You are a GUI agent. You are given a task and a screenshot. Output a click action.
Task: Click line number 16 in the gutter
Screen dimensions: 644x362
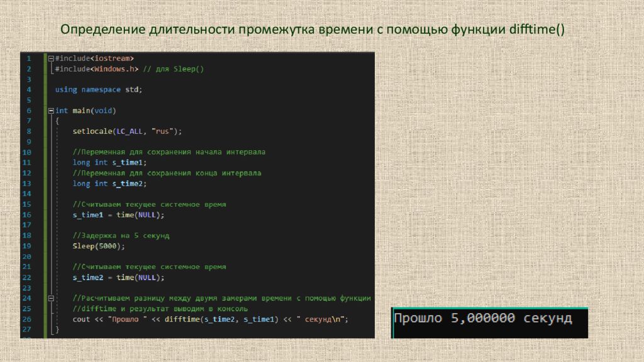coord(27,214)
